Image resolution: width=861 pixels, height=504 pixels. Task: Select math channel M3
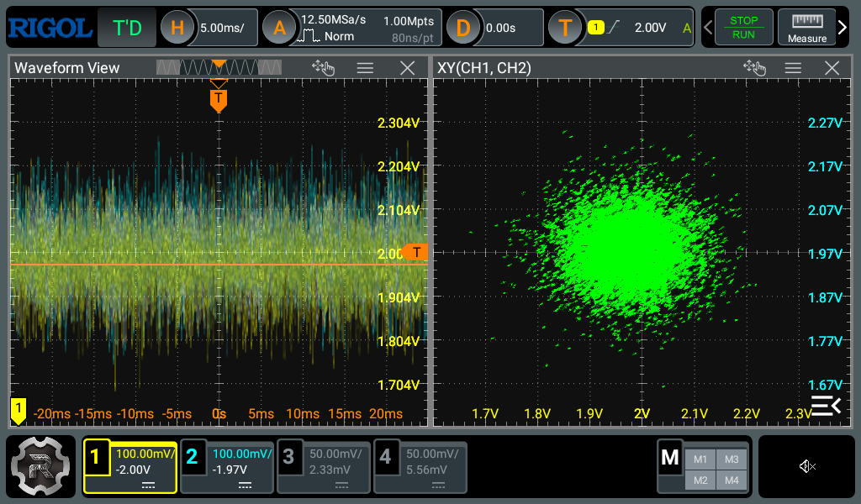tap(732, 459)
